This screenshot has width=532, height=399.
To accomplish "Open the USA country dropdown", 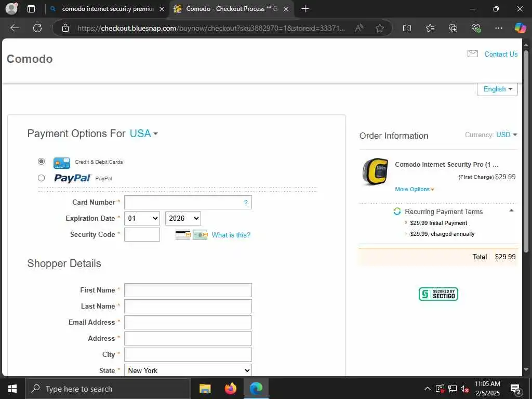I will point(143,134).
